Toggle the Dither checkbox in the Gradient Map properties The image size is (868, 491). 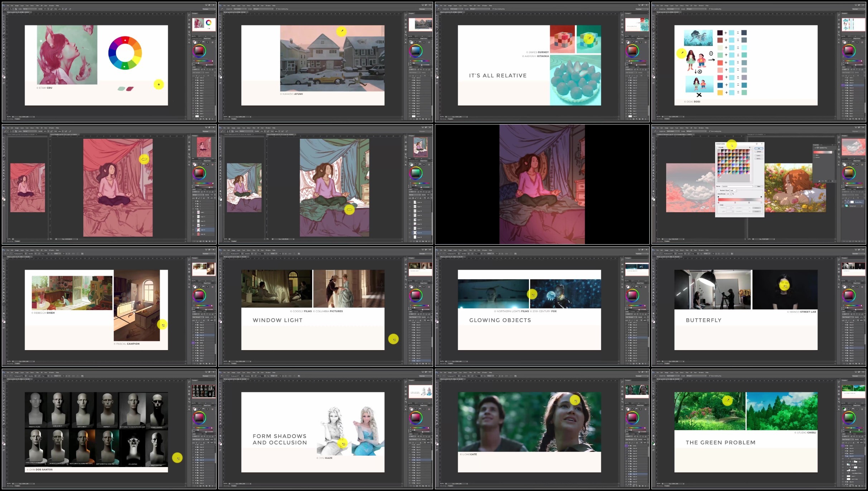pyautogui.click(x=814, y=155)
